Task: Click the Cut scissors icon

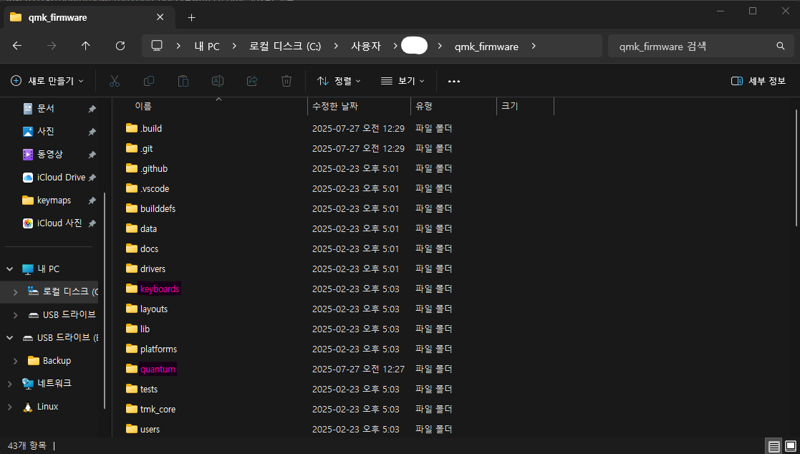Action: 114,81
